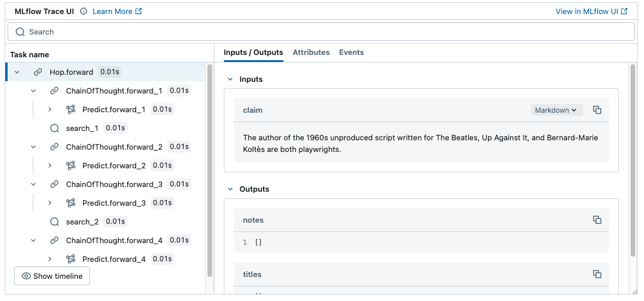Click the model icon of Predict.forward_2
This screenshot has width=644, height=301.
click(71, 165)
